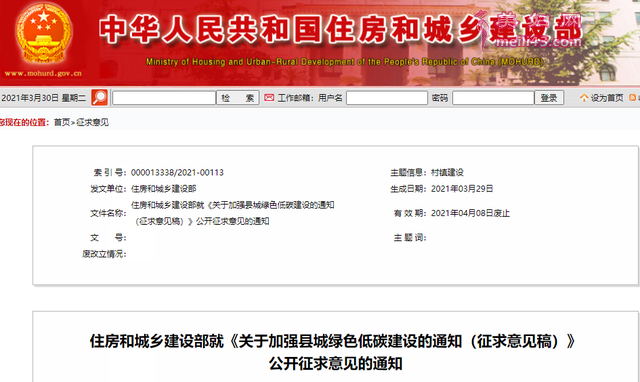Image resolution: width=640 pixels, height=382 pixels.
Task: Click the 村镇建设 subject info value
Action: pos(447,173)
